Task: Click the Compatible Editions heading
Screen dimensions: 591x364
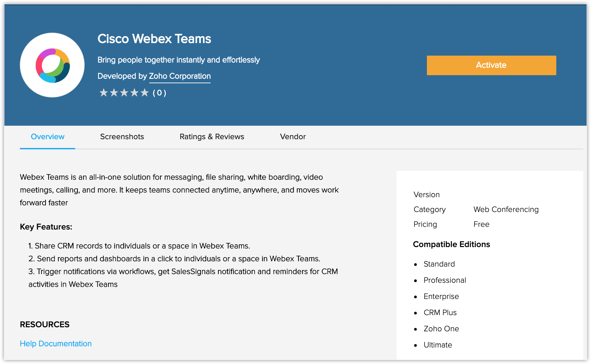Action: click(x=451, y=244)
